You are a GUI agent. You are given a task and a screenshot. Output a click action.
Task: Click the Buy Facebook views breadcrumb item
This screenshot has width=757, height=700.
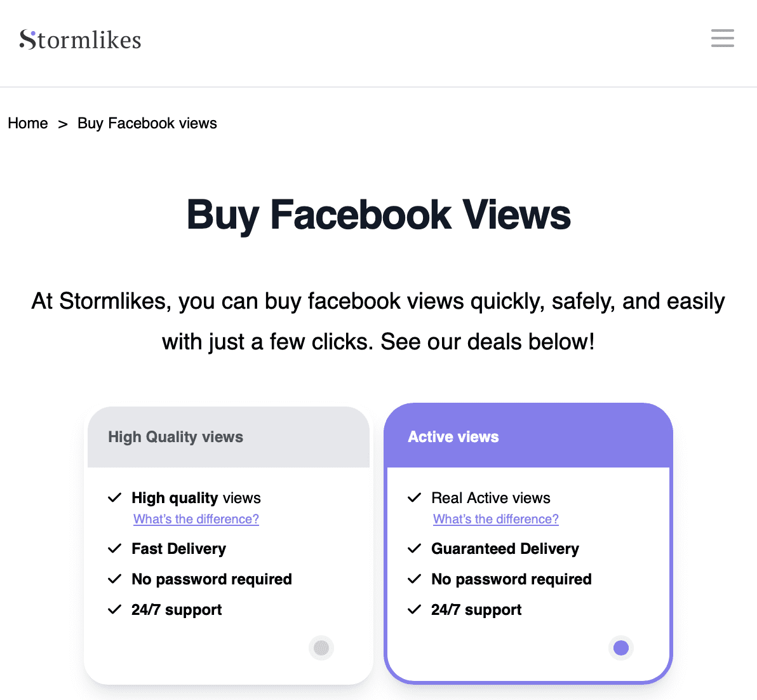click(x=147, y=123)
